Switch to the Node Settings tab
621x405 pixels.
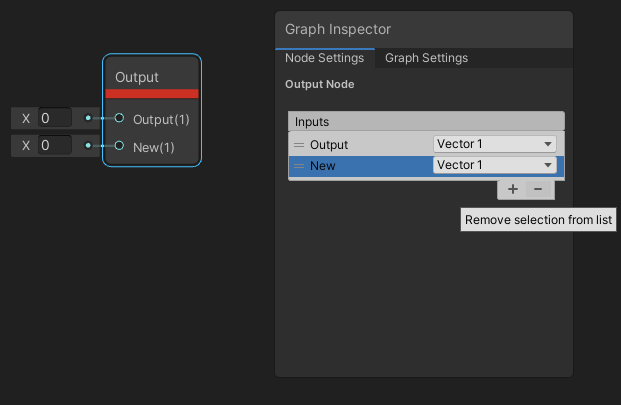pos(324,58)
